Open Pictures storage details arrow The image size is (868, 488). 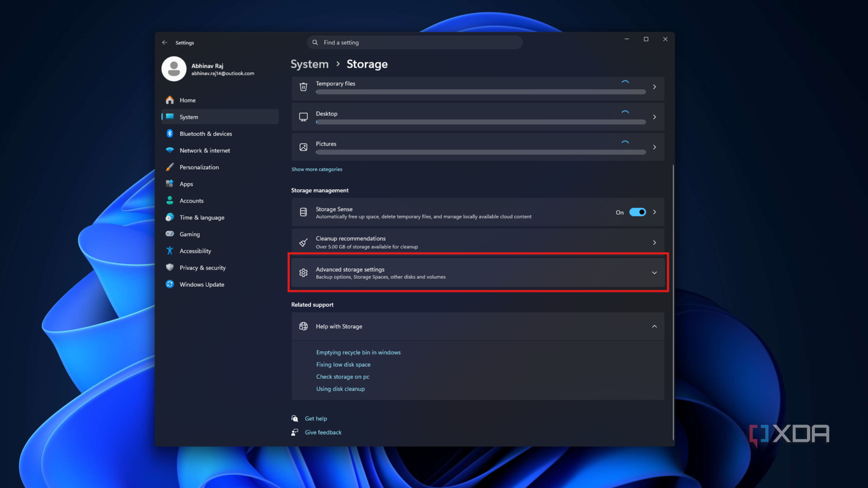(x=654, y=147)
